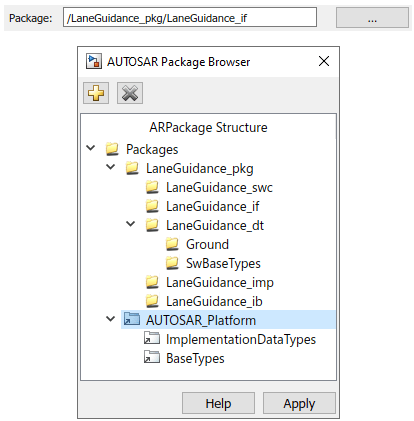Select the SwBaseTypes package label

(x=223, y=263)
